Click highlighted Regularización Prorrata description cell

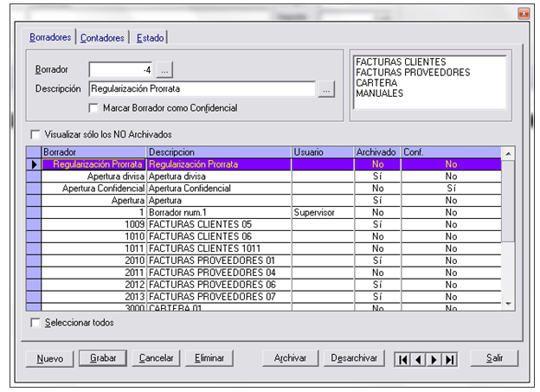(219, 164)
